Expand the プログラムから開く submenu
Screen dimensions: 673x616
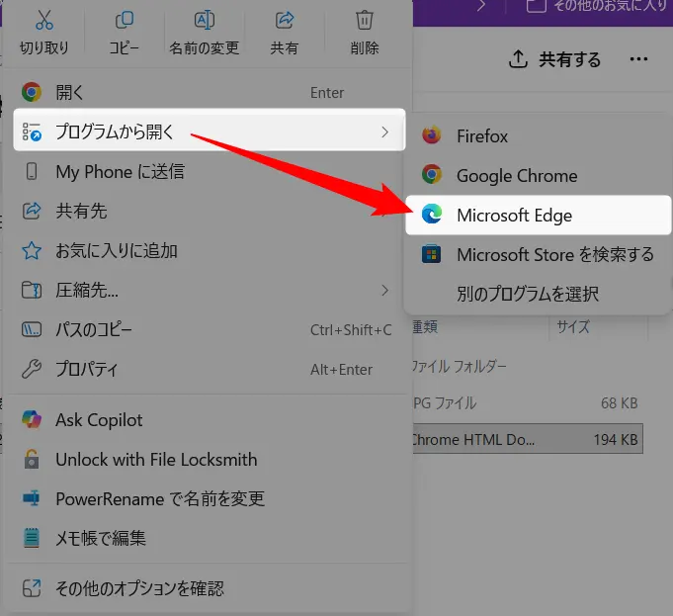pos(208,132)
